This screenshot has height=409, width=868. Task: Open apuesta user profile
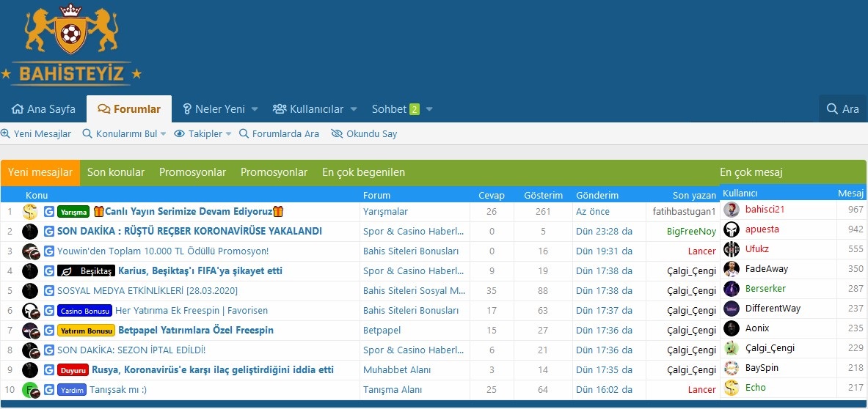pos(762,229)
